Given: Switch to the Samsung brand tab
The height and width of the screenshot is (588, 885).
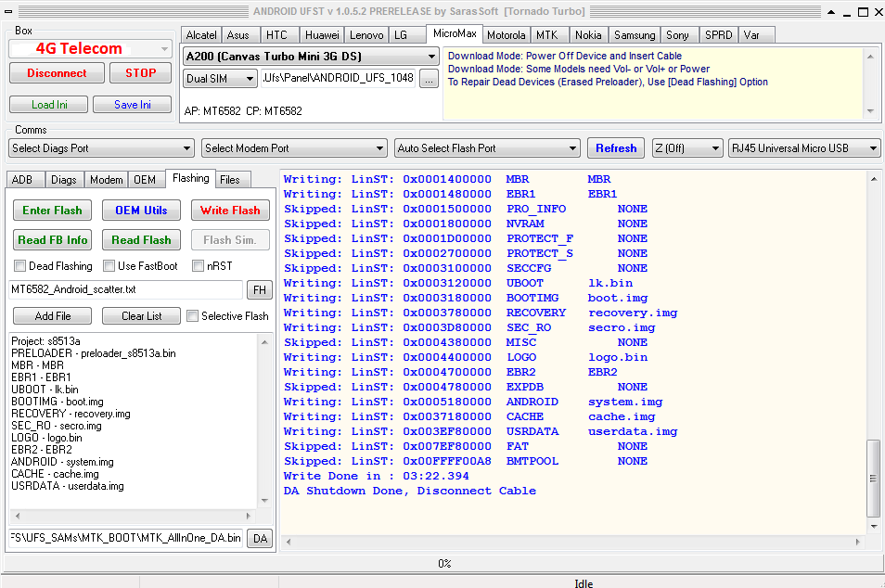Looking at the screenshot, I should (x=635, y=35).
